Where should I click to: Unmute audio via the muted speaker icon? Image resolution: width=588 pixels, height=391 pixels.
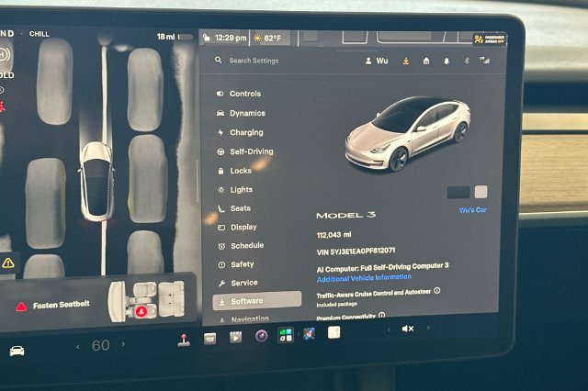pyautogui.click(x=408, y=329)
